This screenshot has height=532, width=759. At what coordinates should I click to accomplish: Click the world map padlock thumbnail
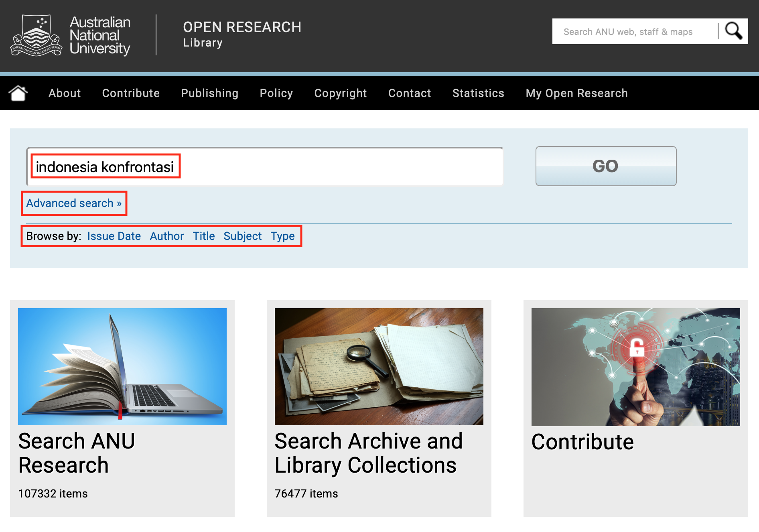[x=636, y=367]
